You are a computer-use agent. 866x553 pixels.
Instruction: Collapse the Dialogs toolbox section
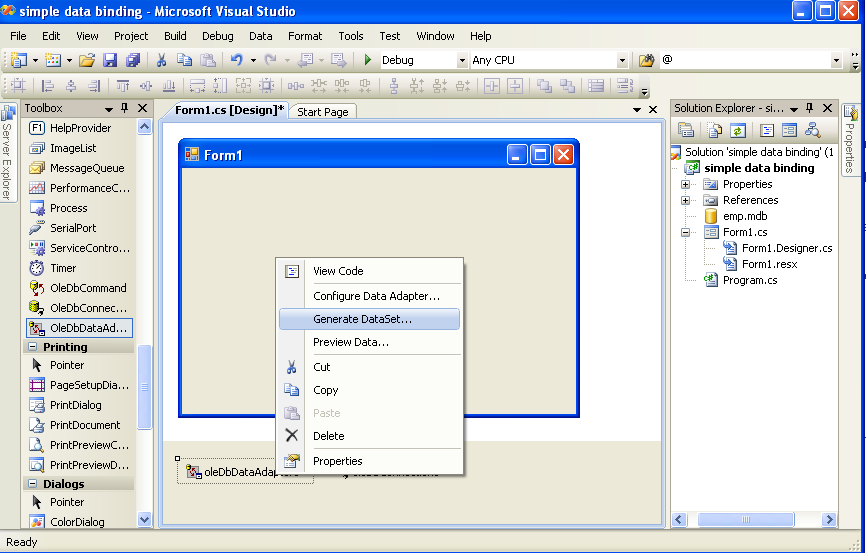coord(33,483)
